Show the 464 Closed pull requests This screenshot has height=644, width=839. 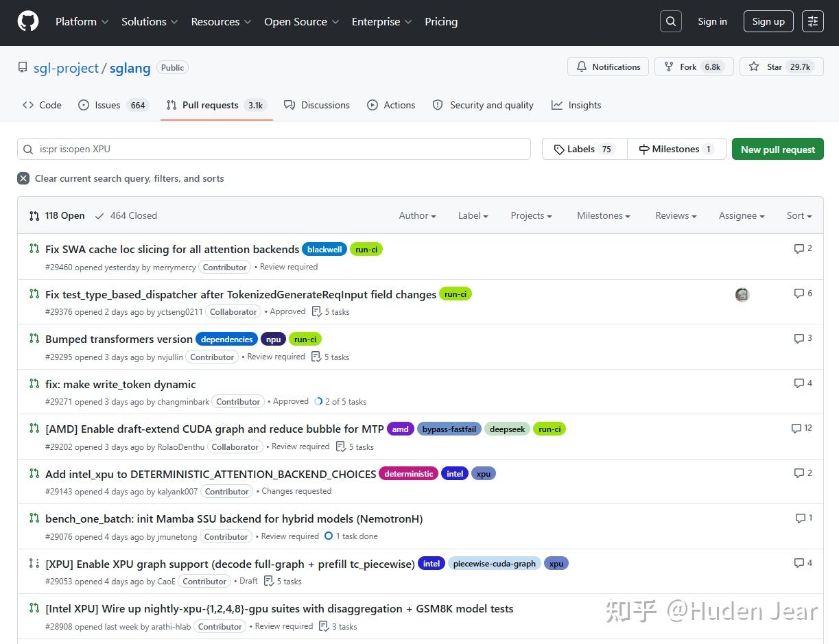(126, 215)
